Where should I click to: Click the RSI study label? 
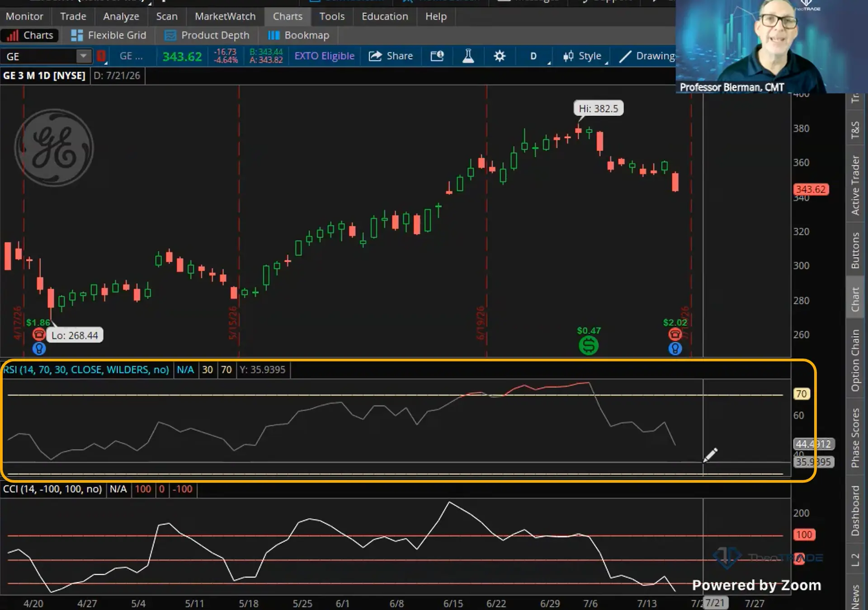coord(86,370)
